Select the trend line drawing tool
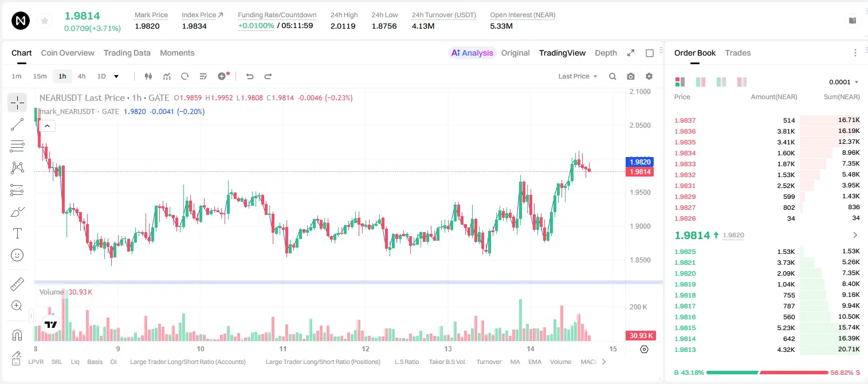The height and width of the screenshot is (384, 868). pyautogui.click(x=17, y=124)
